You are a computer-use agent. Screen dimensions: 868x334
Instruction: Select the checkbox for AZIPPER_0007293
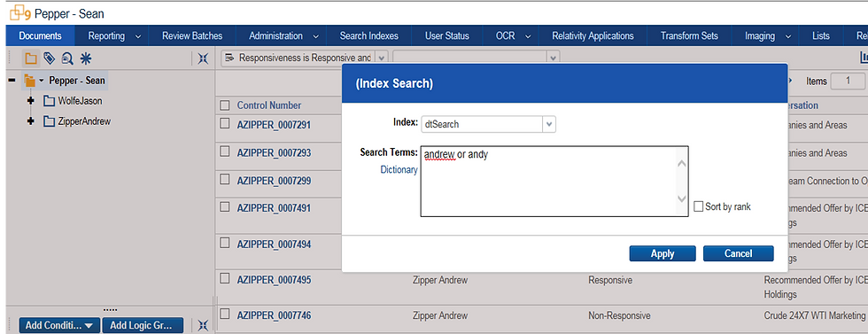(x=225, y=151)
